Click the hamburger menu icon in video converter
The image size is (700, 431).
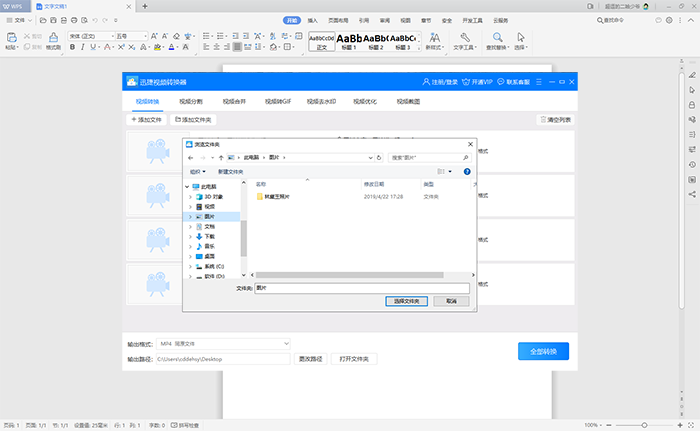[x=539, y=82]
